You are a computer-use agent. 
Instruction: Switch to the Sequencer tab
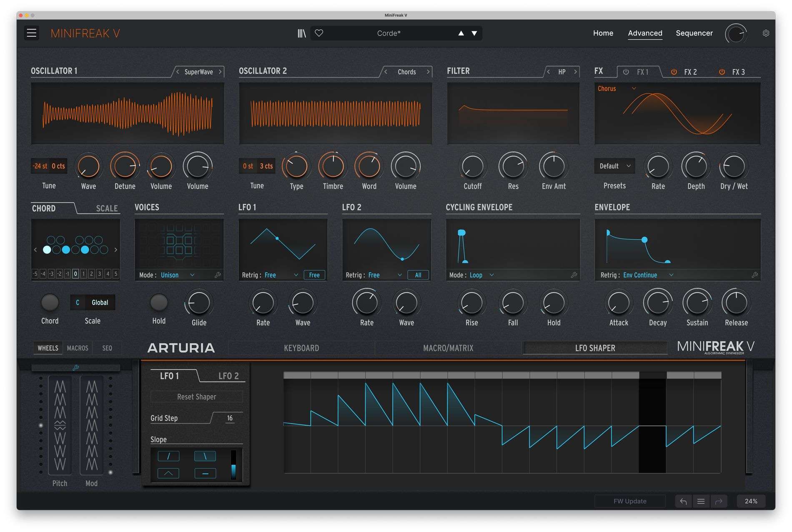[x=694, y=33]
